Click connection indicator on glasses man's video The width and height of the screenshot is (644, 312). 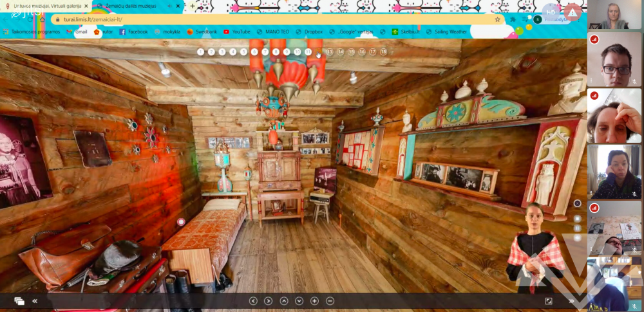pyautogui.click(x=594, y=39)
